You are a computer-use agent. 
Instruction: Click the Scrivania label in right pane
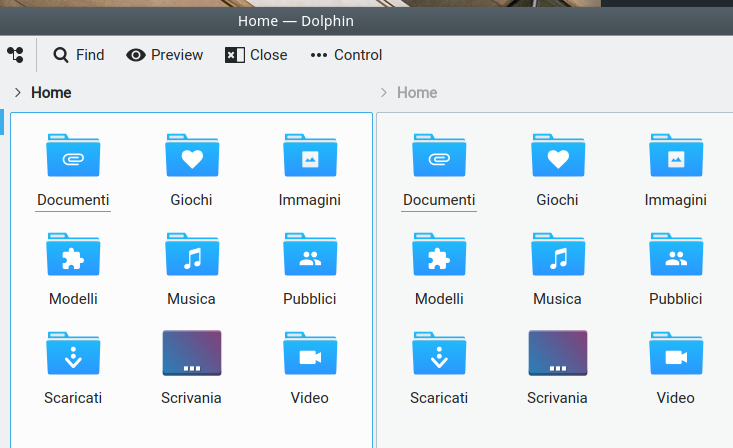[557, 398]
